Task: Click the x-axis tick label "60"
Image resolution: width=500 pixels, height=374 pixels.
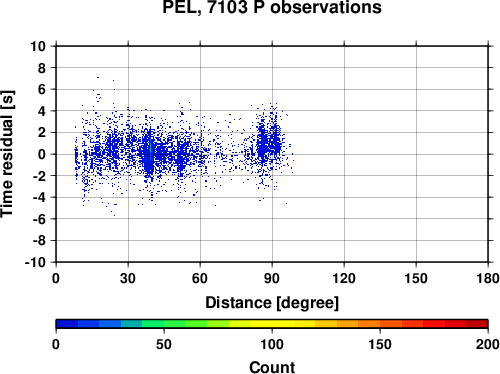Action: click(x=200, y=278)
